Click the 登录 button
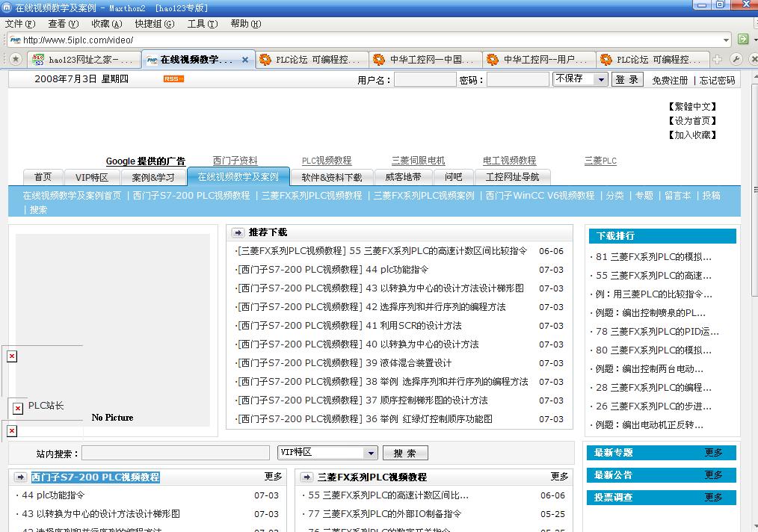Image resolution: width=758 pixels, height=532 pixels. click(627, 79)
